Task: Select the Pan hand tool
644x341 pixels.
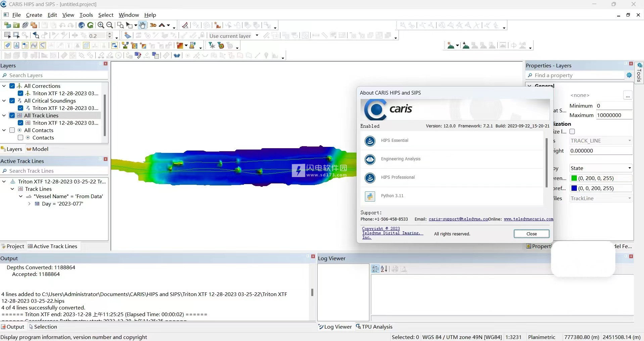Action: (x=142, y=25)
